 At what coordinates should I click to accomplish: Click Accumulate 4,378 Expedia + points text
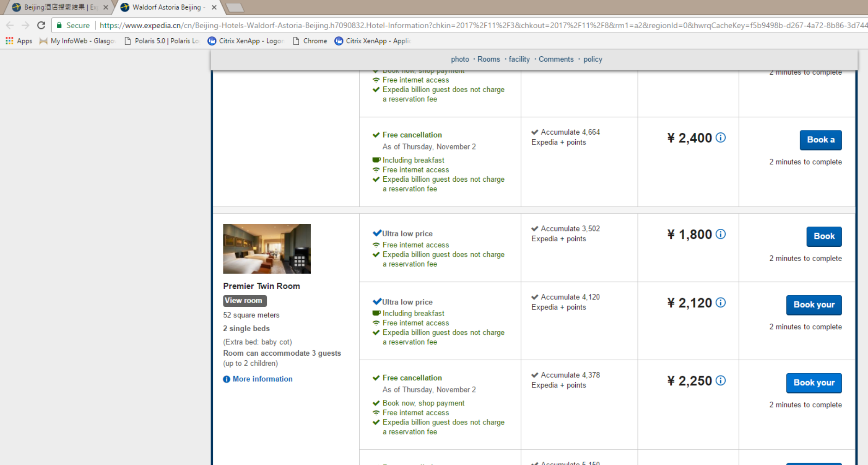click(x=566, y=380)
